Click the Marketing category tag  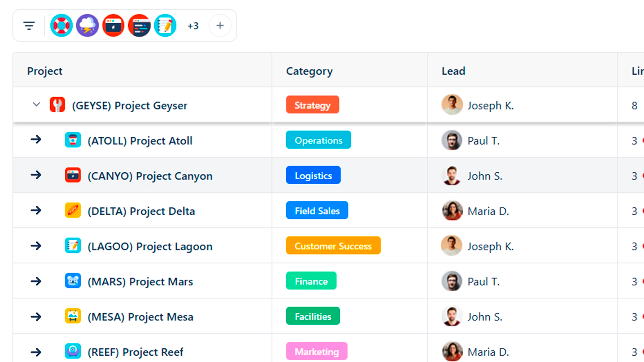coord(317,351)
